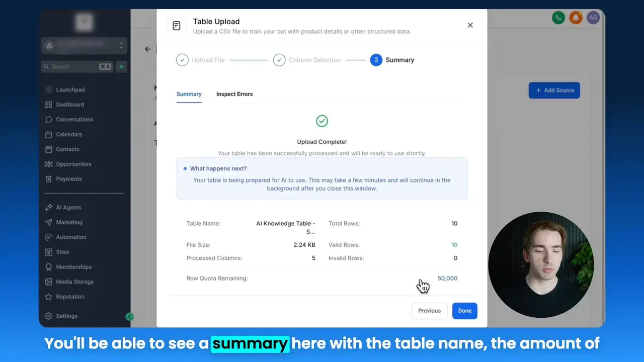
Task: Go to Opportunities
Action: click(x=73, y=164)
